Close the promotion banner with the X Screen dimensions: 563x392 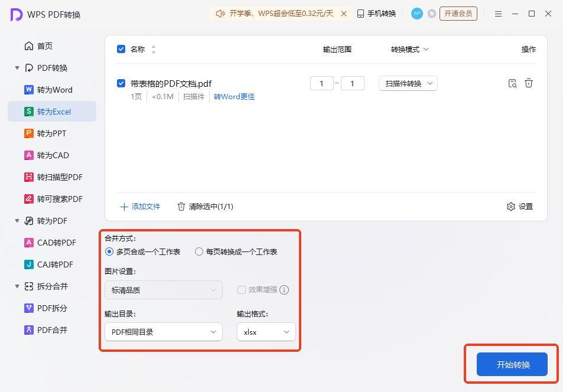344,14
